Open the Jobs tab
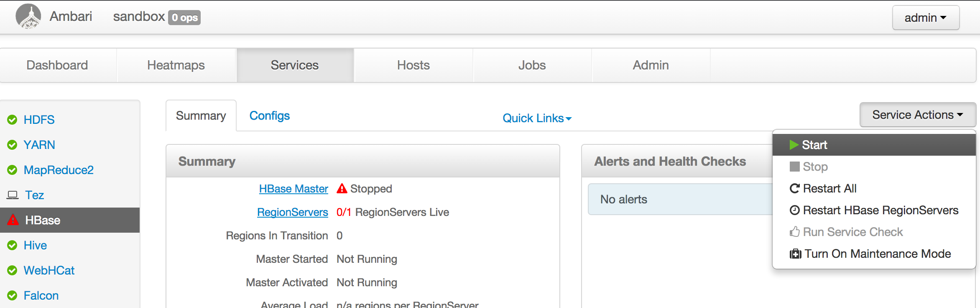This screenshot has height=308, width=980. (532, 65)
